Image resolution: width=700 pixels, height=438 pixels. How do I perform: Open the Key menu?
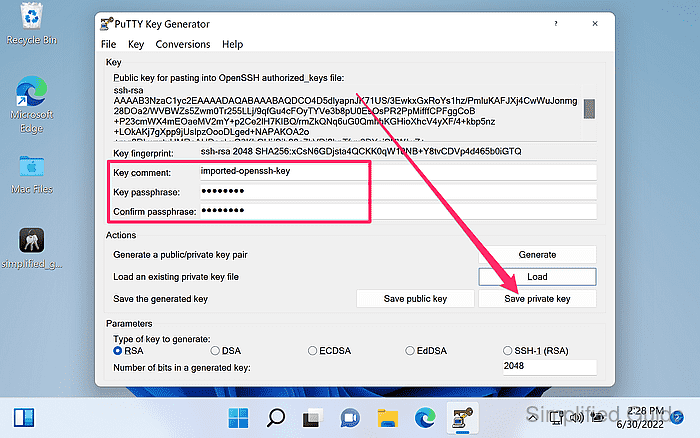click(x=136, y=44)
